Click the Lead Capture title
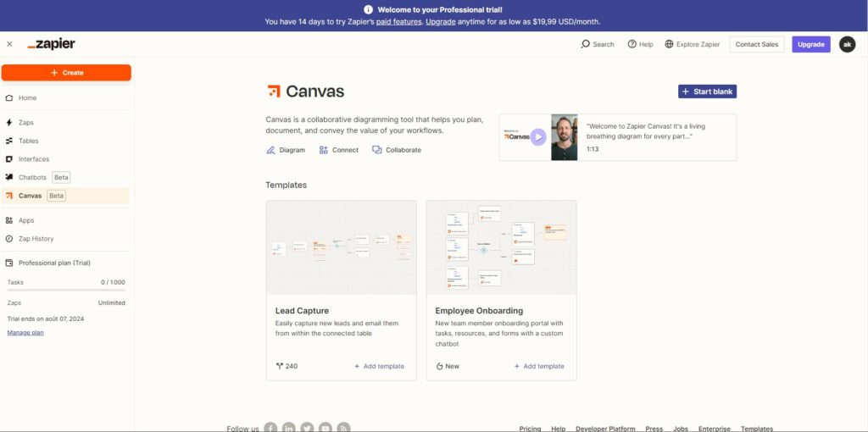 coord(302,311)
